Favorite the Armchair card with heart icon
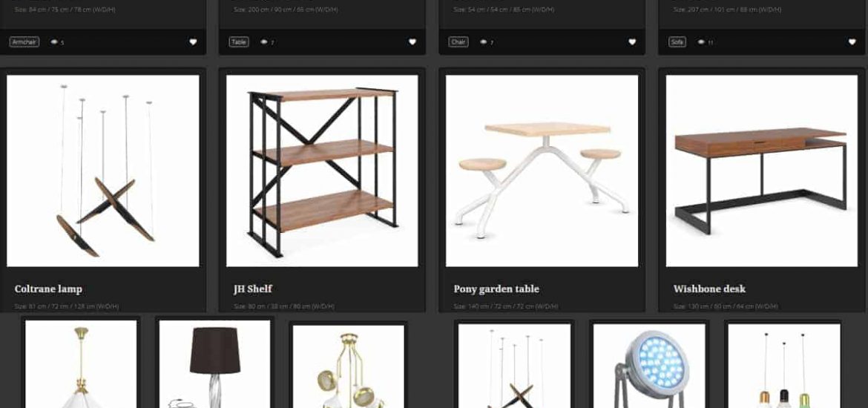The image size is (868, 408). click(193, 42)
